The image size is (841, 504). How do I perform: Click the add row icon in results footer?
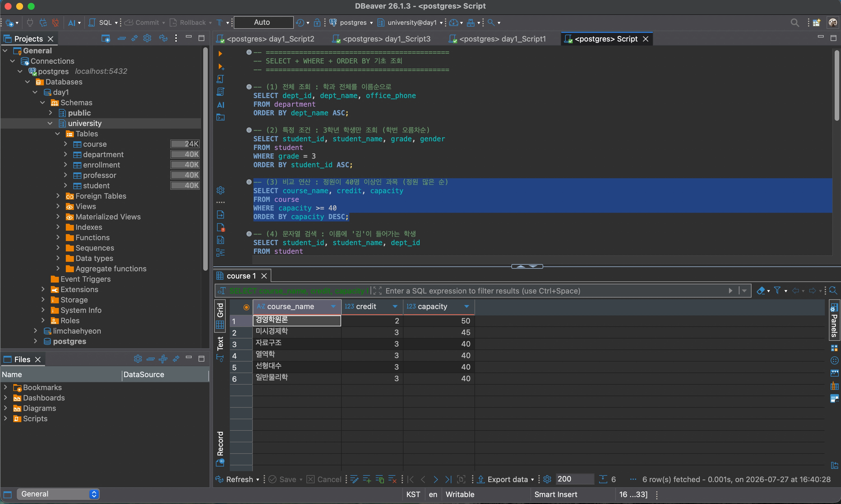[367, 479]
